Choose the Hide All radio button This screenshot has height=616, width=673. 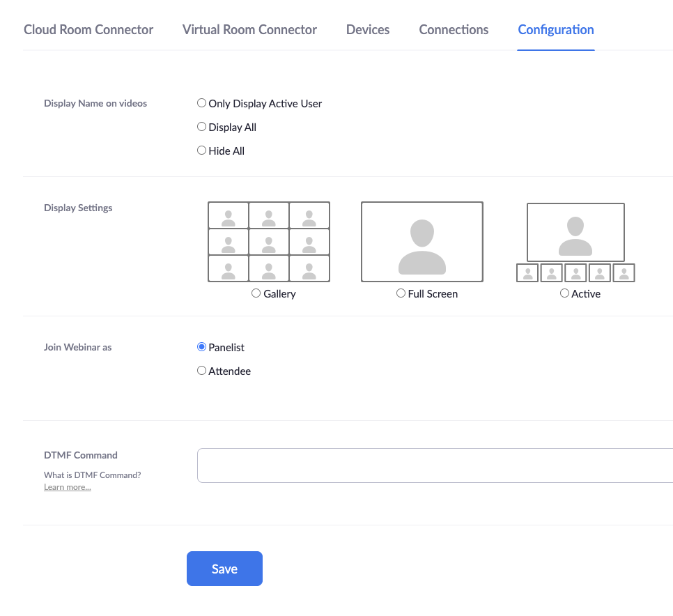coord(201,151)
